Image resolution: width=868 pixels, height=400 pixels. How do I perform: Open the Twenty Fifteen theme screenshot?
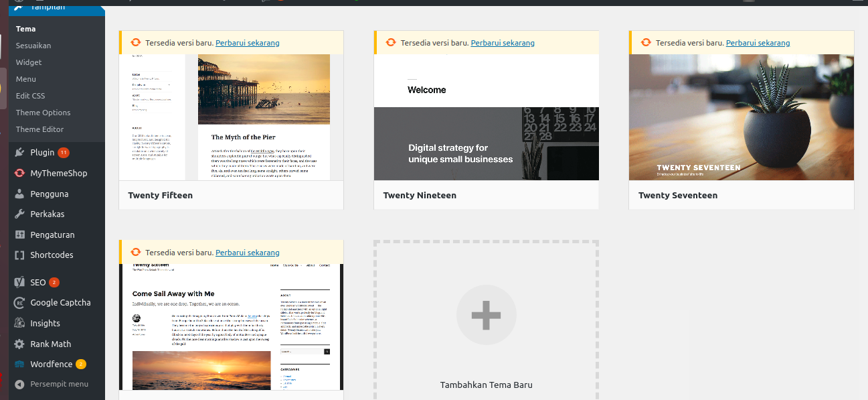point(231,117)
